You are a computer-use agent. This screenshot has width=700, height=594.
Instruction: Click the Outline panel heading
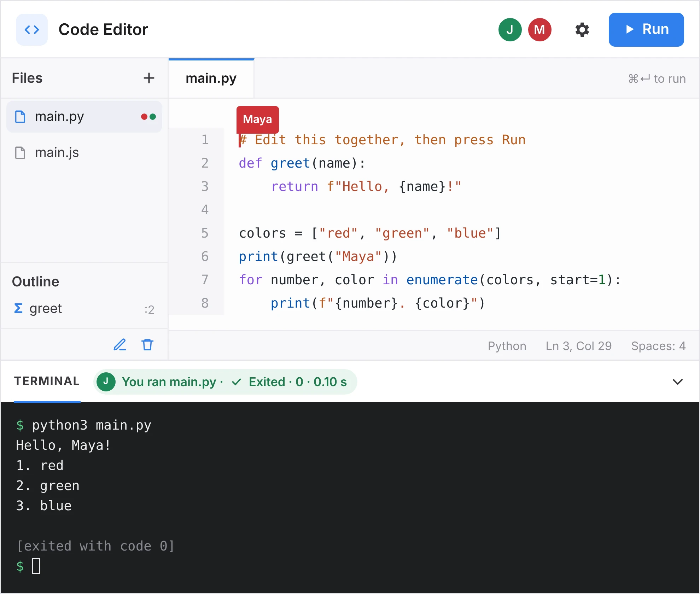(x=36, y=282)
